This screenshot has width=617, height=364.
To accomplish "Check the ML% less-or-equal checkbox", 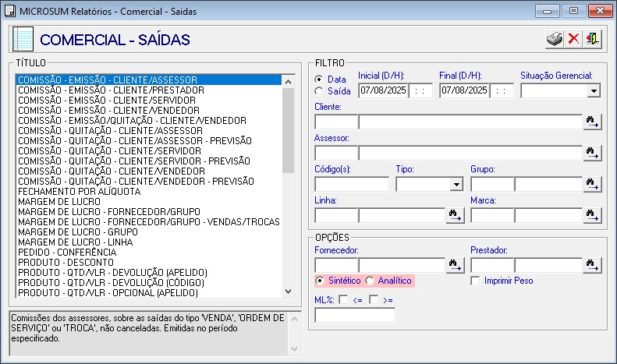I will coord(343,300).
